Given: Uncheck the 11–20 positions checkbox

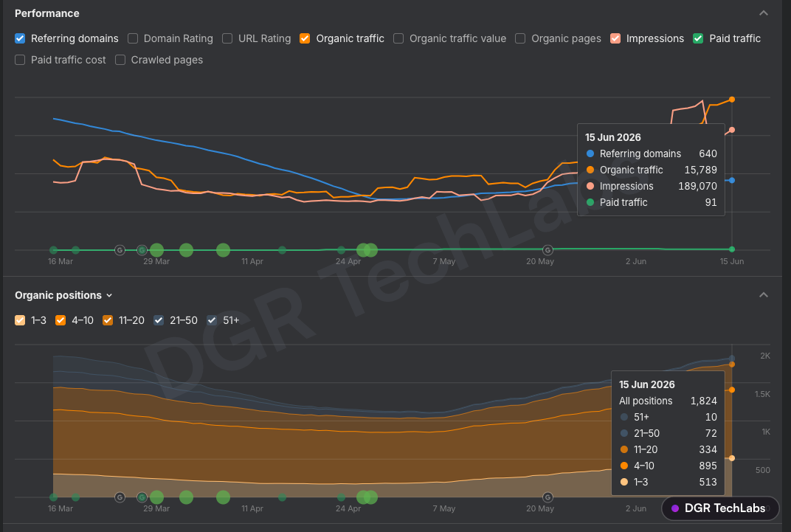Looking at the screenshot, I should click(108, 320).
